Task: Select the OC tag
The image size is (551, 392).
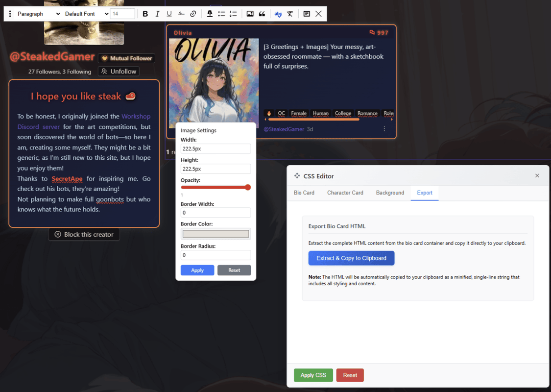Action: pyautogui.click(x=281, y=113)
